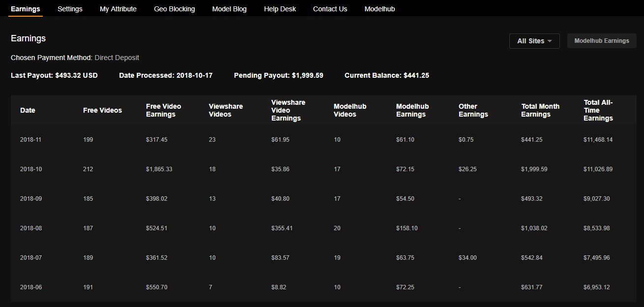Screen dimensions: 644x307
Task: Open the Earnings tab
Action: tap(26, 9)
